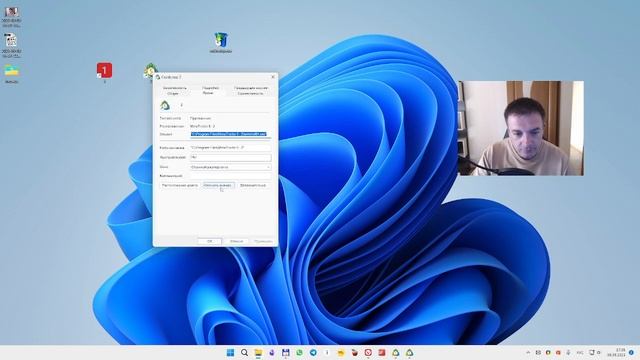Open taskbar Search
This screenshot has height=360, width=640.
click(244, 352)
